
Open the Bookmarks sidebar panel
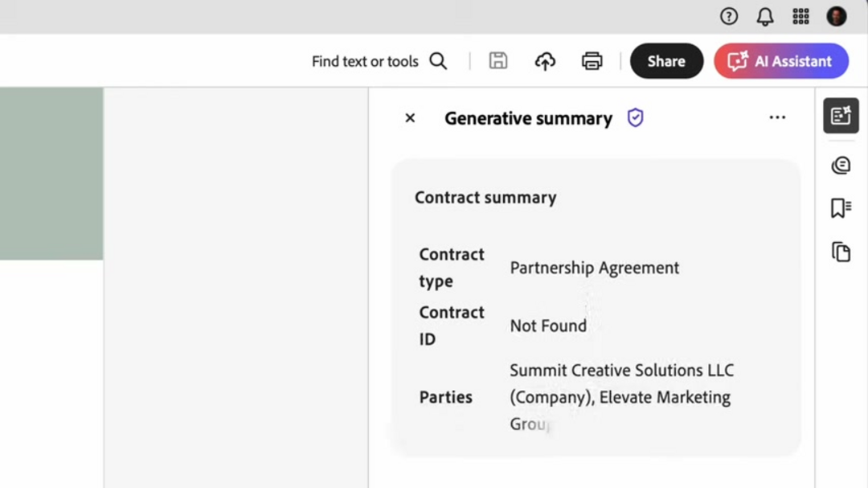[x=841, y=209]
